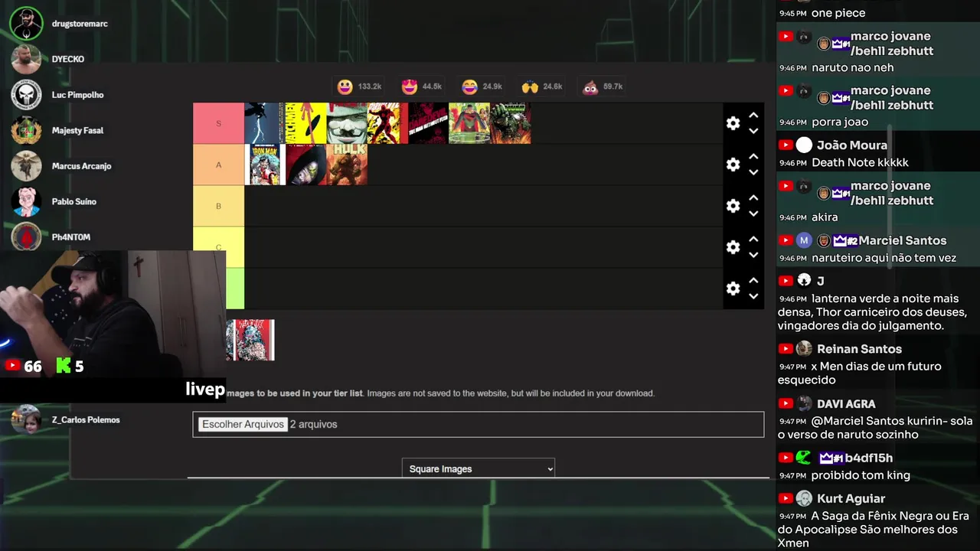The height and width of the screenshot is (551, 980).
Task: Click the '2 arquivos' file count text
Action: (x=313, y=424)
